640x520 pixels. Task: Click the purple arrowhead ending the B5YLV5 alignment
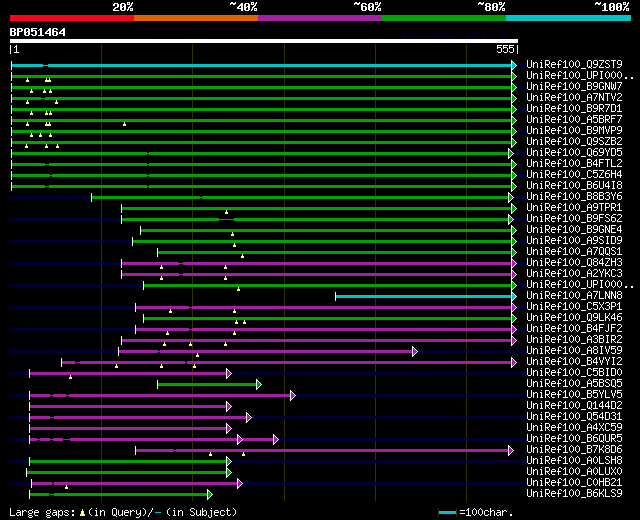point(293,396)
